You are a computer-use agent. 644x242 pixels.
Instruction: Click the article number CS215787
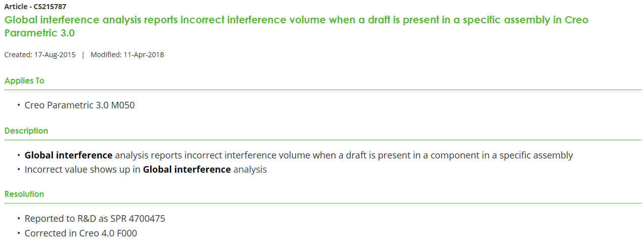point(50,7)
